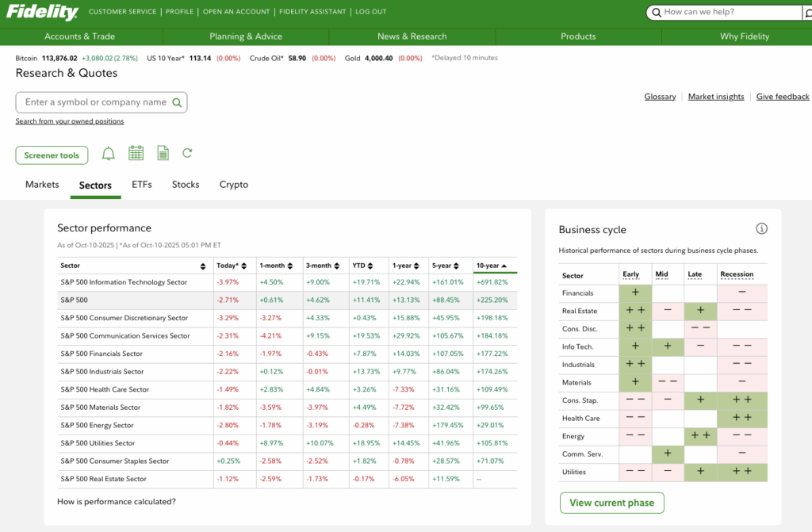Sort by YTD column arrows
Viewport: 812px width, 532px height.
pos(369,266)
